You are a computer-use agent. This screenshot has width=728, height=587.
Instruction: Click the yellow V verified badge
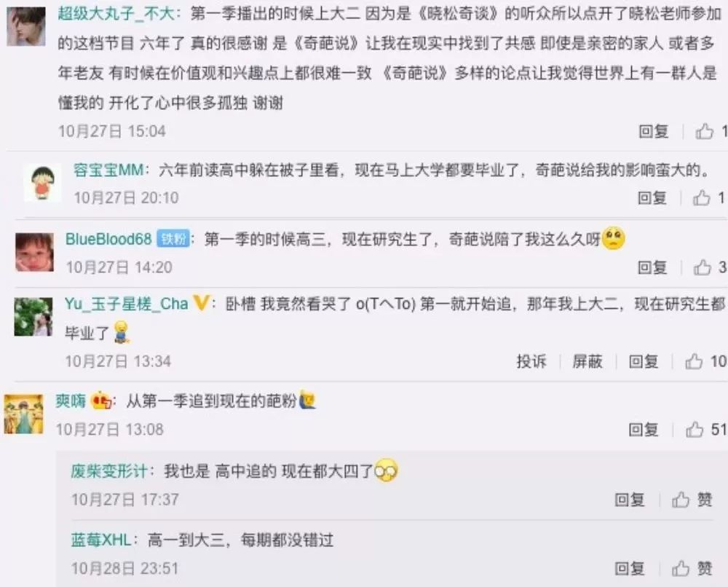tap(201, 303)
